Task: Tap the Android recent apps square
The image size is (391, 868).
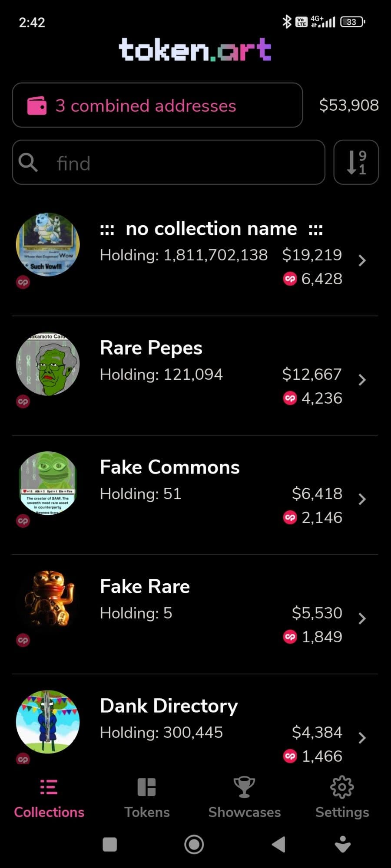Action: (109, 845)
